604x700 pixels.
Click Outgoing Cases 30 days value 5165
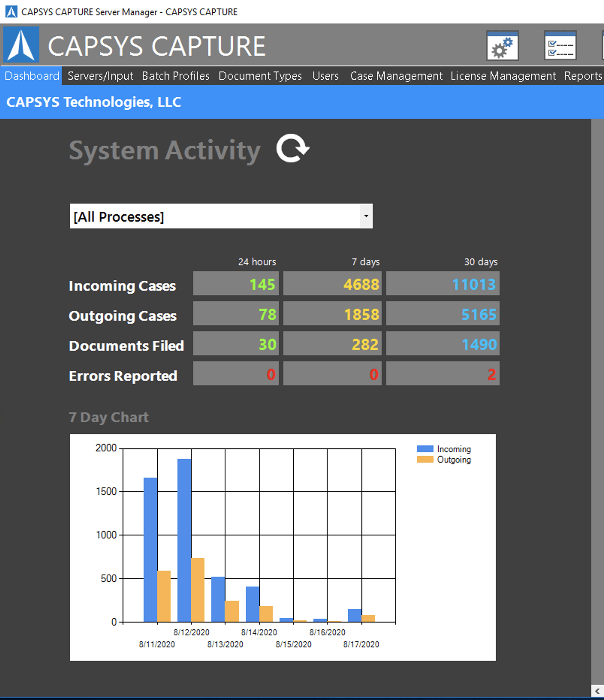442,314
